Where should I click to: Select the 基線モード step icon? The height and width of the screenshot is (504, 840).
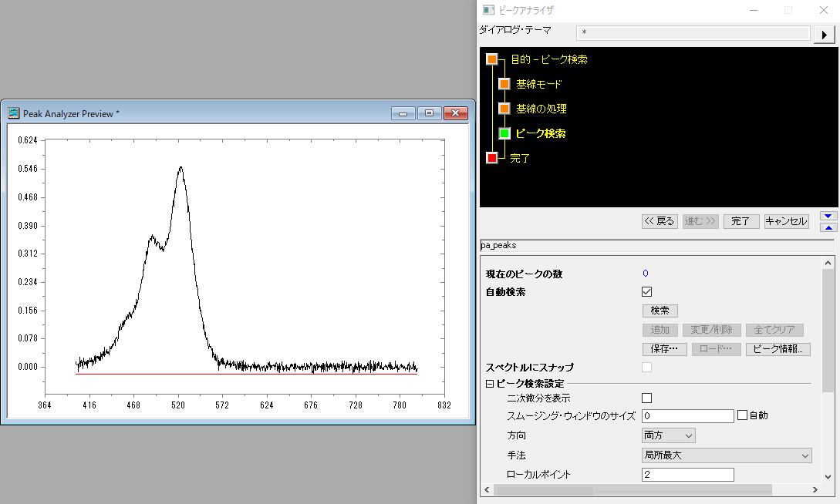point(504,84)
